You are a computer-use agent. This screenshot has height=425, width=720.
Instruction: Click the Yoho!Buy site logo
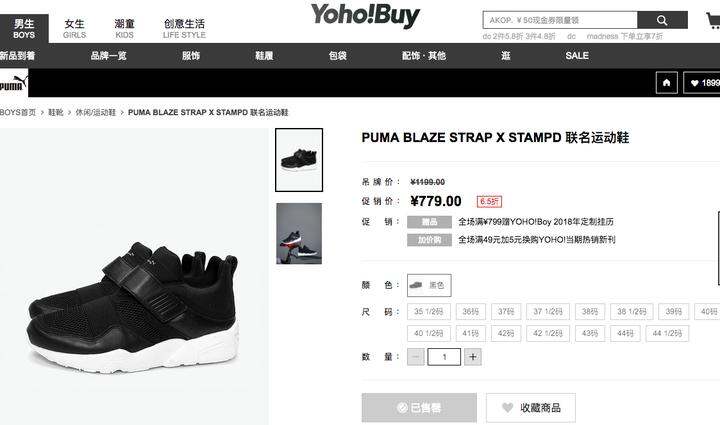click(x=365, y=15)
